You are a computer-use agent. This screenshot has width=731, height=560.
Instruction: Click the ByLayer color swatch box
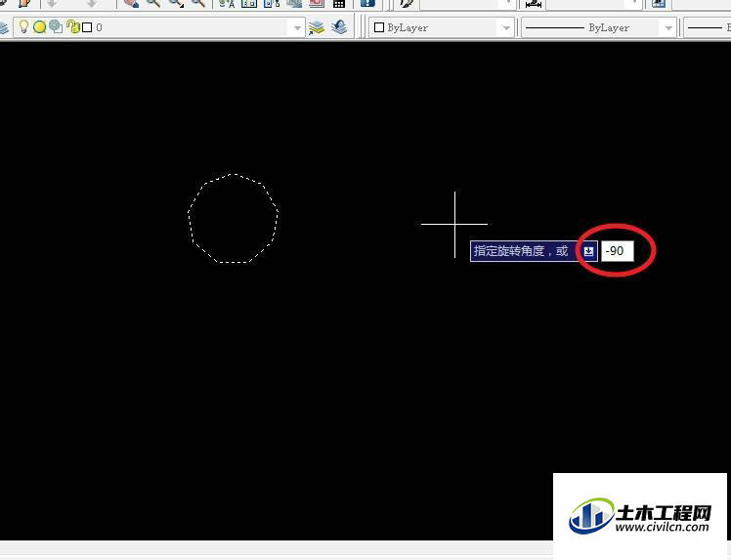tap(379, 28)
